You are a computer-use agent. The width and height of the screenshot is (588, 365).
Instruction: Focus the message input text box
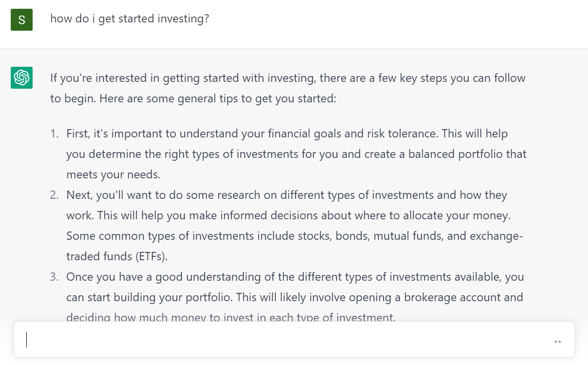[287, 340]
